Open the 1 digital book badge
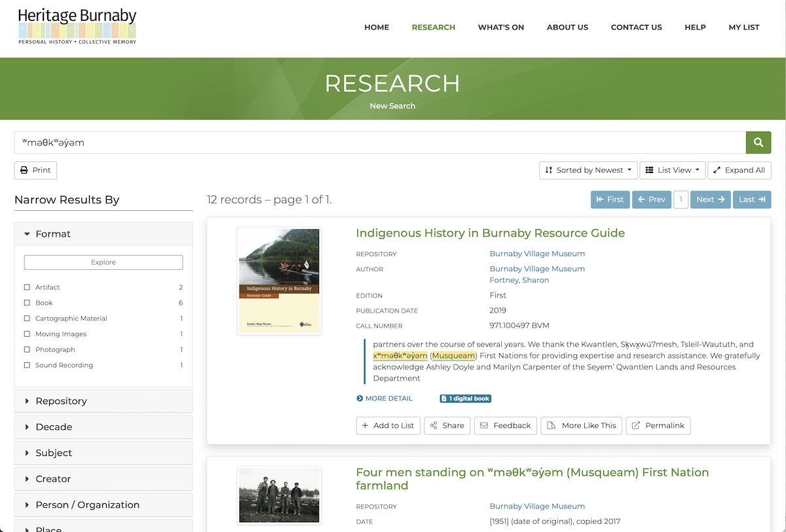Viewport: 786px width, 532px height. point(465,398)
